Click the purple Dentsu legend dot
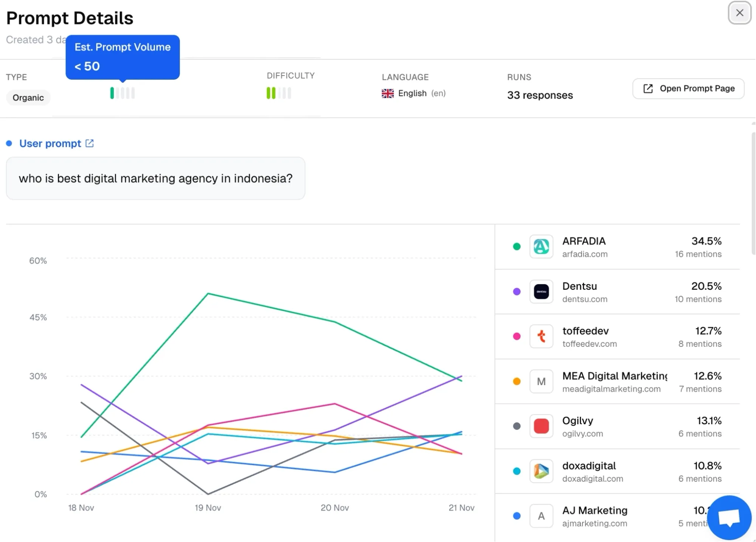Image resolution: width=756 pixels, height=542 pixels. tap(517, 292)
